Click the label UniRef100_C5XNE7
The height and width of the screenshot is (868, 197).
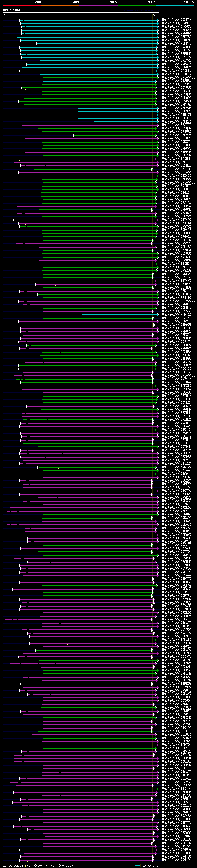click(x=177, y=165)
